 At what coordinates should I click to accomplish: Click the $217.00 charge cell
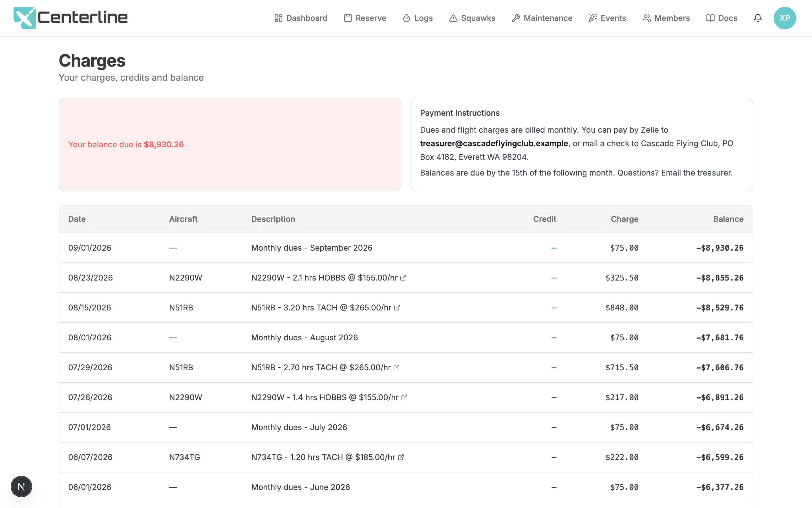622,397
